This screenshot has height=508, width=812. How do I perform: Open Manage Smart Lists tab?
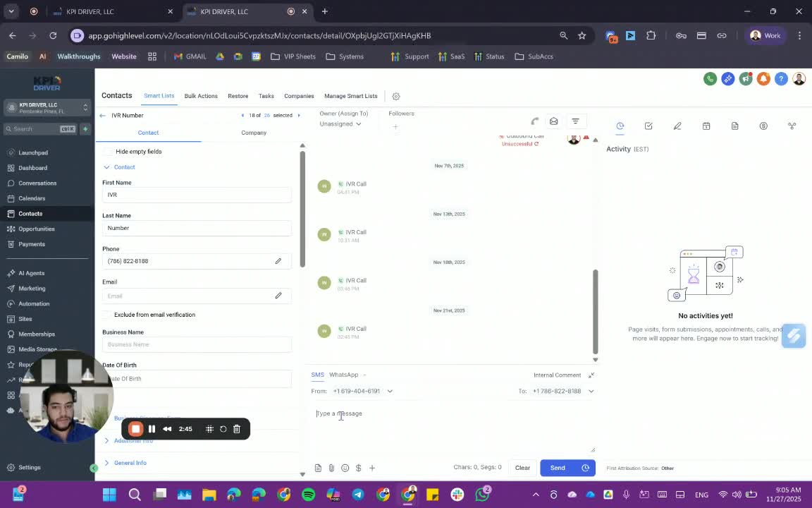350,96
